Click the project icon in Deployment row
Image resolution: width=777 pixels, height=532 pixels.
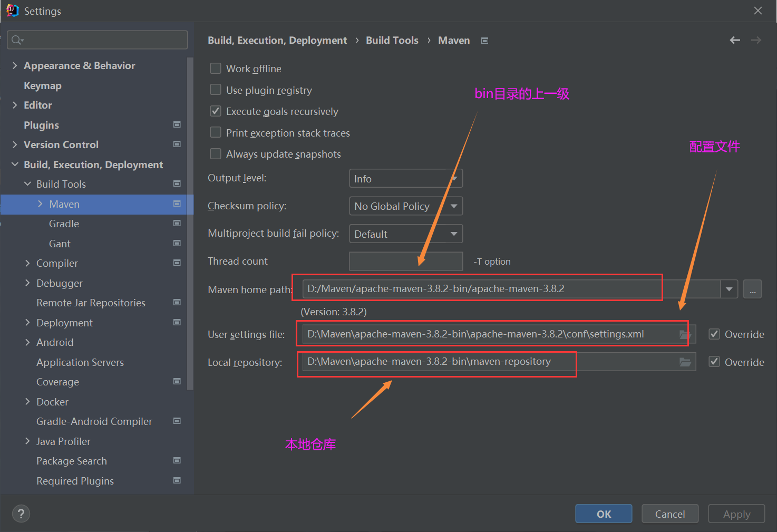(177, 322)
